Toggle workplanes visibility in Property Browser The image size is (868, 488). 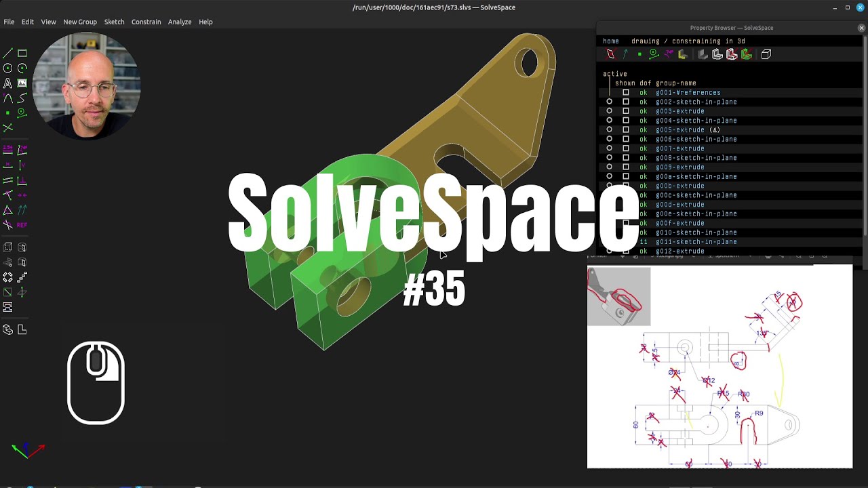[x=610, y=54]
